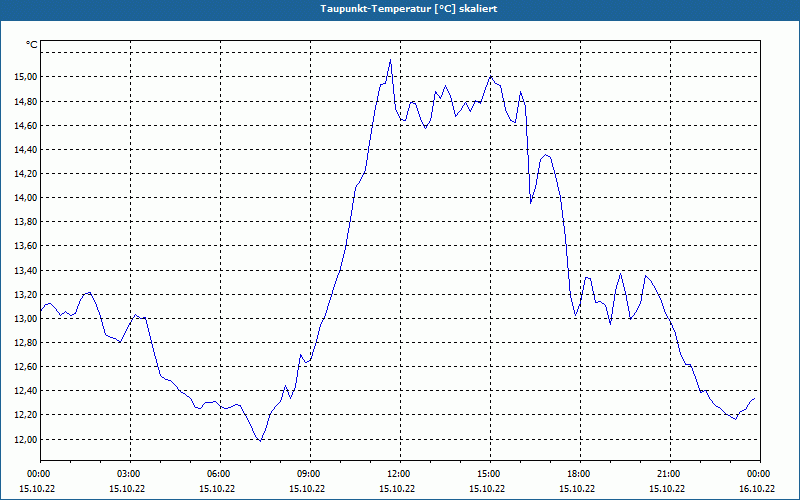This screenshot has height=500, width=800.
Task: Select the '13,20' y-axis value
Action: pos(28,294)
